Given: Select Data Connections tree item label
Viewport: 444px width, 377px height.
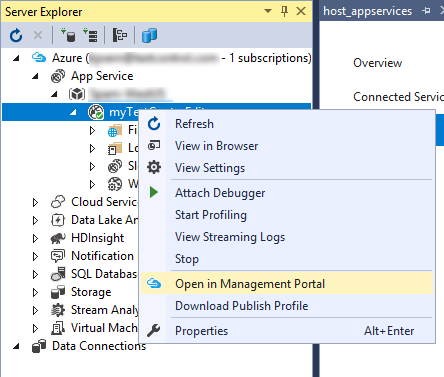Looking at the screenshot, I should (x=99, y=346).
